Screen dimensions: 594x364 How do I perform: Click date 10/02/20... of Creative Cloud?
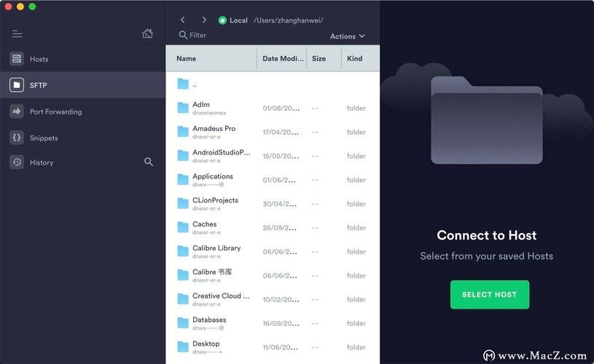click(281, 299)
